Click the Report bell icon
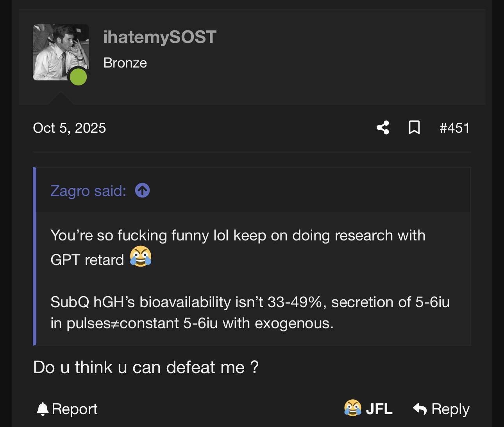This screenshot has width=504, height=427. 42,409
